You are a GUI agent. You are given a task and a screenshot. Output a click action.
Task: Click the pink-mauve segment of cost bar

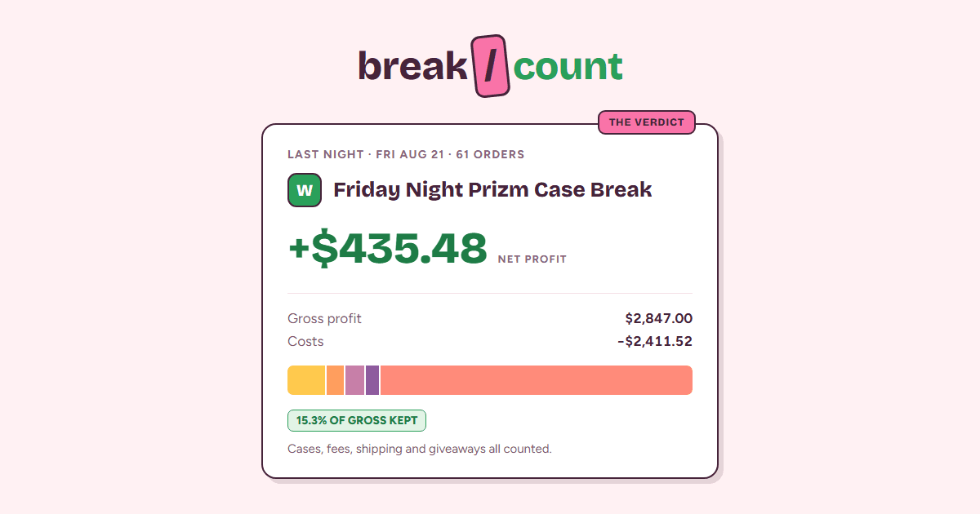click(x=354, y=380)
